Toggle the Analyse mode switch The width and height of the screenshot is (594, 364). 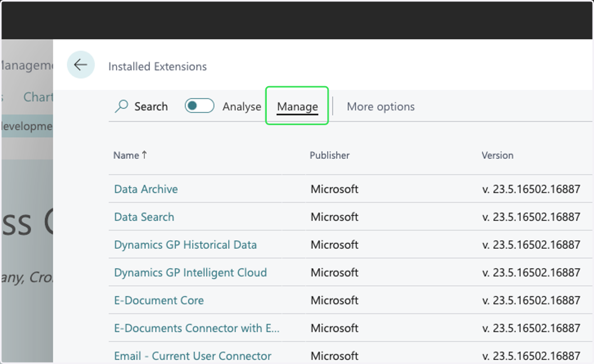tap(199, 106)
